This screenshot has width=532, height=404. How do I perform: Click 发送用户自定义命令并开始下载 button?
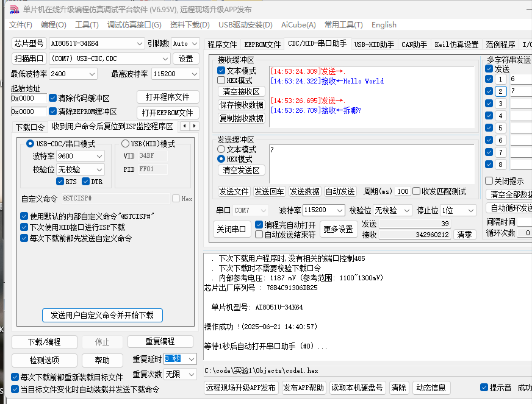pyautogui.click(x=102, y=315)
